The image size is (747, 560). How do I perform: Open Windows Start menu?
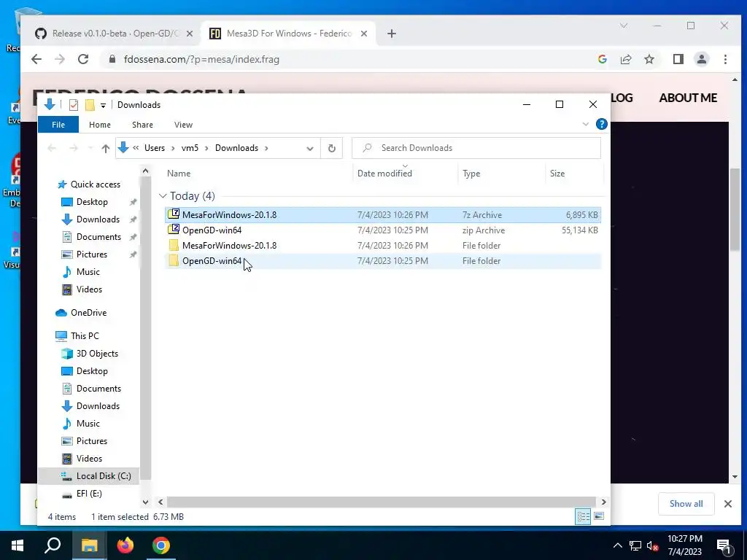click(18, 545)
